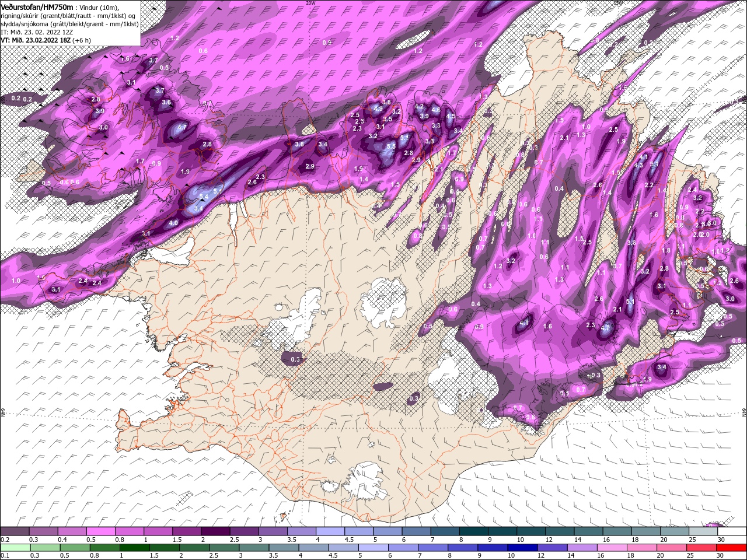Click the '18' label in the bottom legend row
This screenshot has width=747, height=560.
[x=632, y=556]
